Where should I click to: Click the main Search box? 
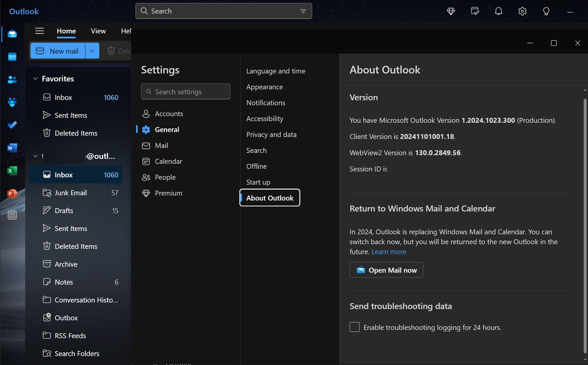(223, 11)
